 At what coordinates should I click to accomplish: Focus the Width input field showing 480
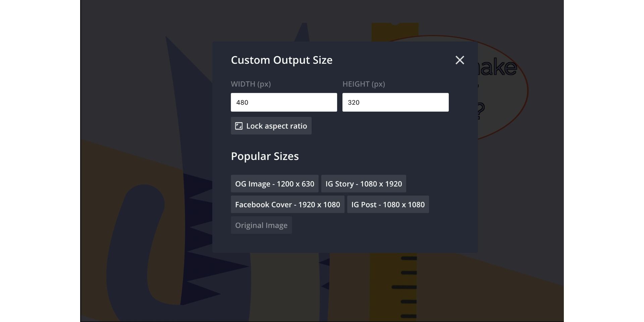click(x=284, y=102)
